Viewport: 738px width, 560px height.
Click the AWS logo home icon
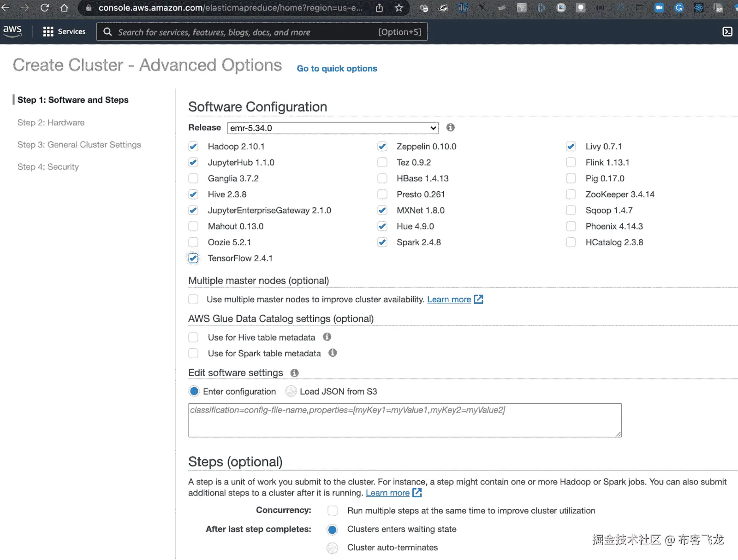click(x=12, y=31)
